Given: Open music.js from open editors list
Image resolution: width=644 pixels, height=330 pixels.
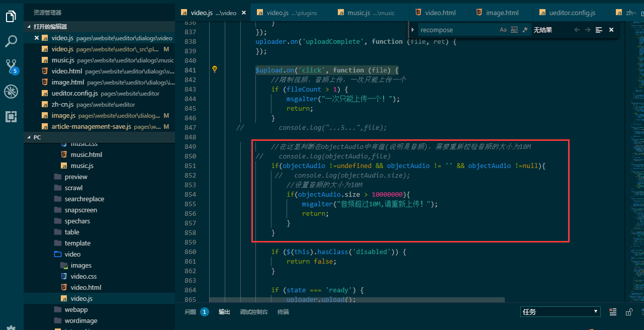Looking at the screenshot, I should (100, 60).
